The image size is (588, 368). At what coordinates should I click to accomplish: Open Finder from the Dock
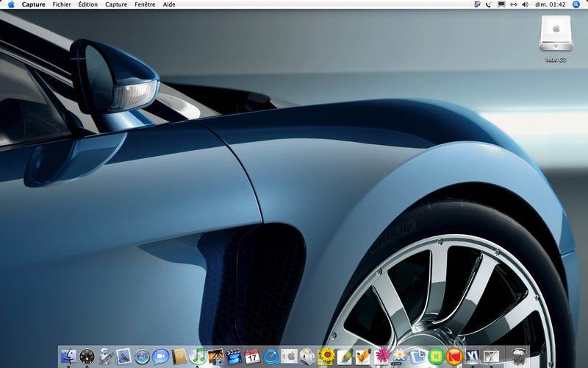click(68, 356)
